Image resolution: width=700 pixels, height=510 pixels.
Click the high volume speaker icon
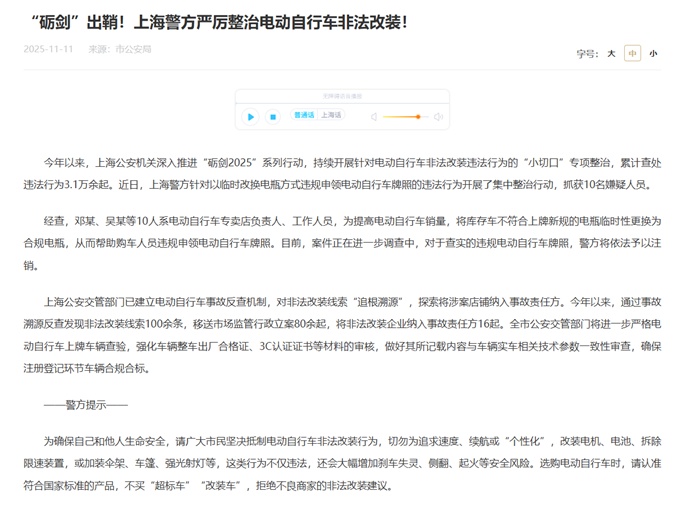click(439, 117)
